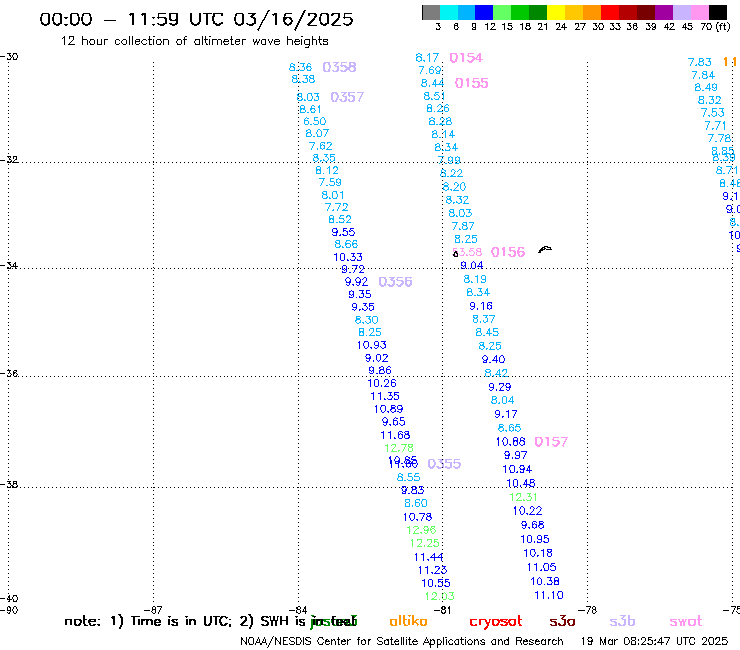Click the green wave height value 12.96
740x650 pixels.
[x=421, y=530]
